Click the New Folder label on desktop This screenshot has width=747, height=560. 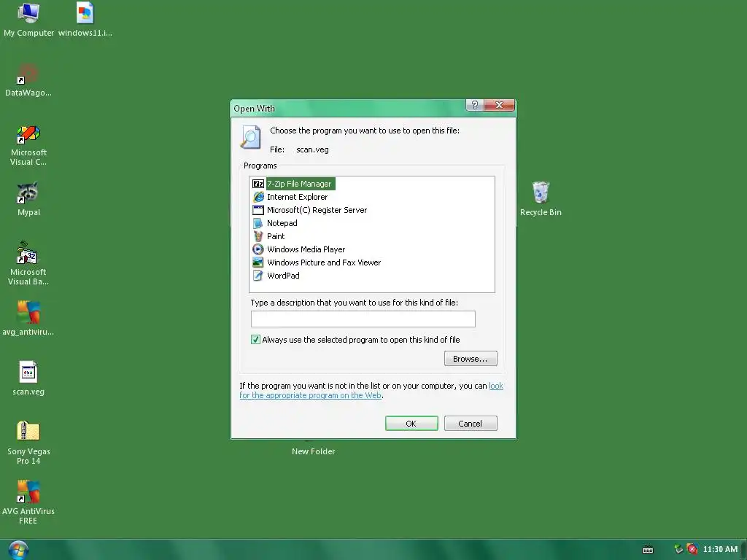[x=313, y=451]
